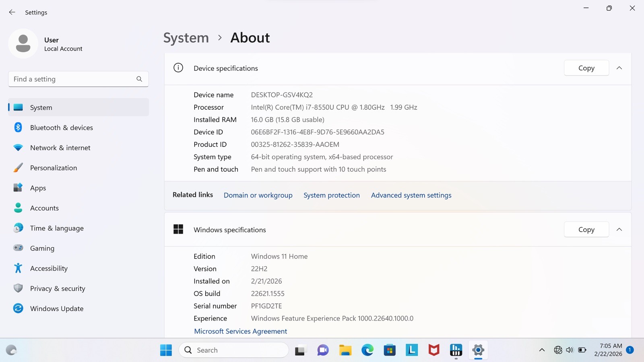Click the Find a setting search box
This screenshot has width=644, height=362.
pyautogui.click(x=78, y=79)
